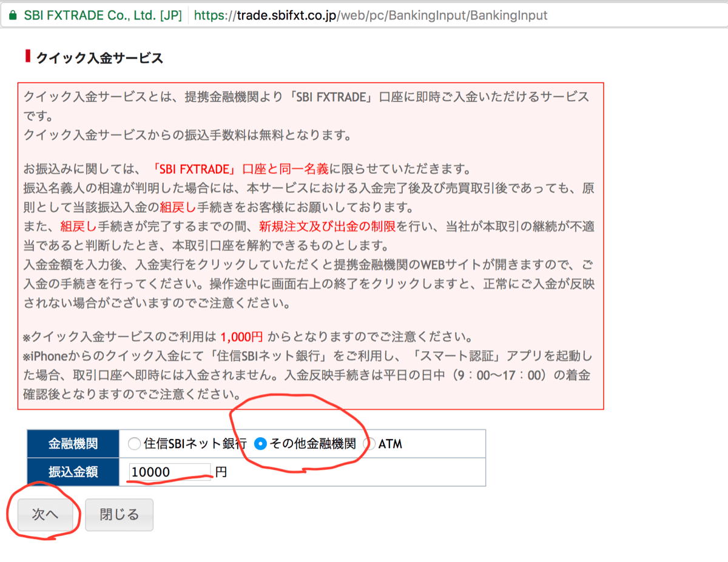
Task: Click the 振込金額 amount input field
Action: (170, 472)
